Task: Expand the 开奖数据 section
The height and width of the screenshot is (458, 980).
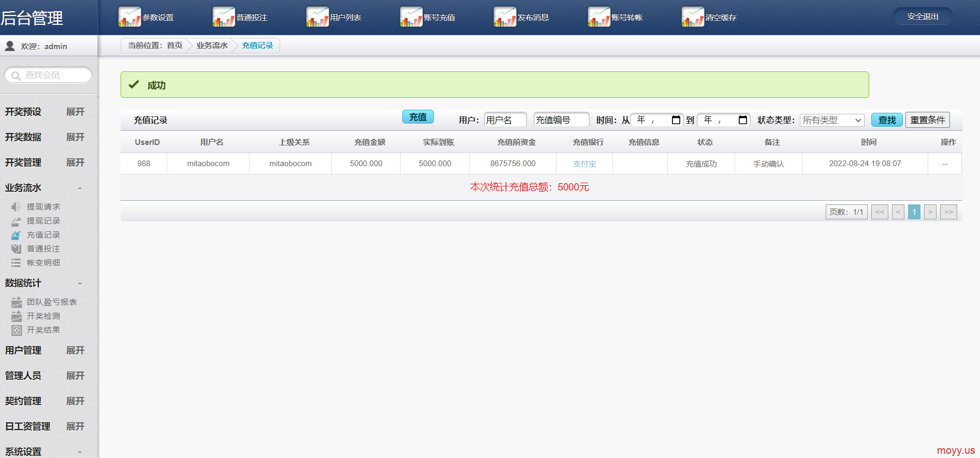Action: tap(75, 137)
